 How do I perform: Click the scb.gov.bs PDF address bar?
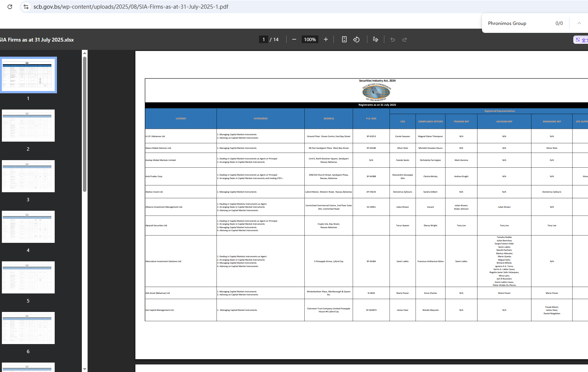pos(131,7)
